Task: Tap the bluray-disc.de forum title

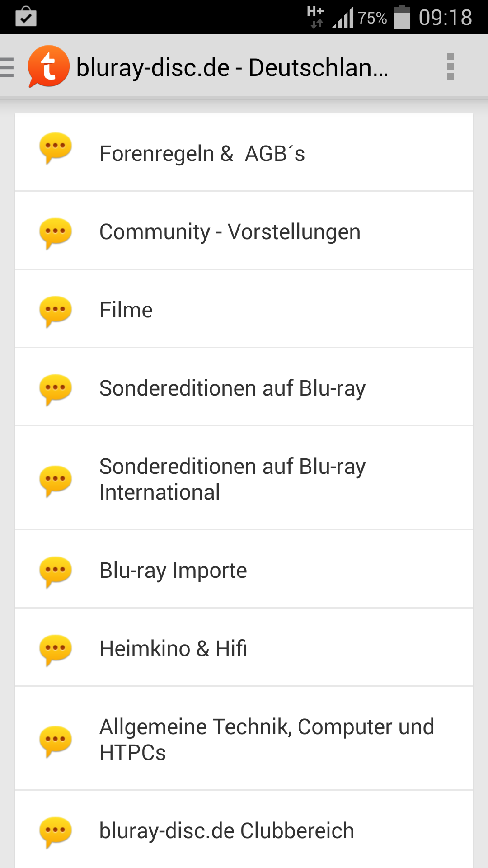Action: tap(232, 67)
